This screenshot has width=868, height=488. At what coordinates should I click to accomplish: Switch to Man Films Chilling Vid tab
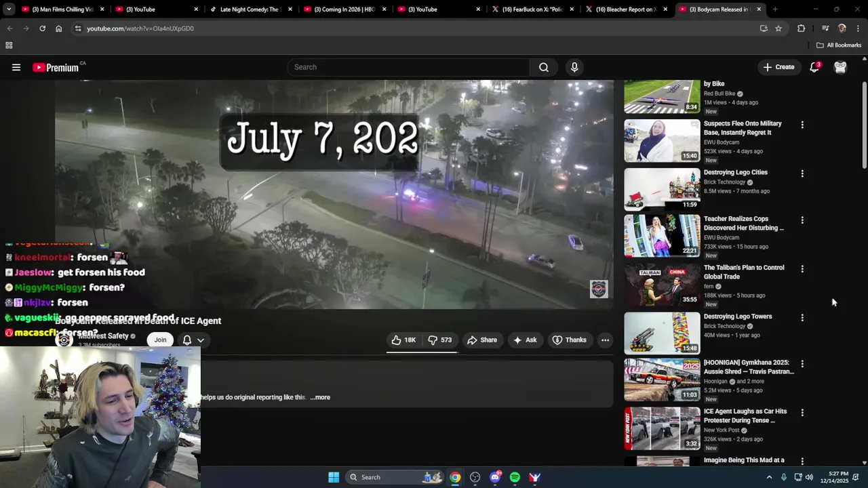(x=62, y=9)
